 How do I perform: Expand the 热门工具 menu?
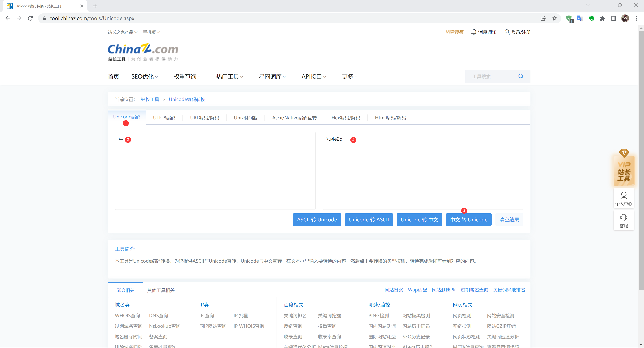[x=229, y=76]
